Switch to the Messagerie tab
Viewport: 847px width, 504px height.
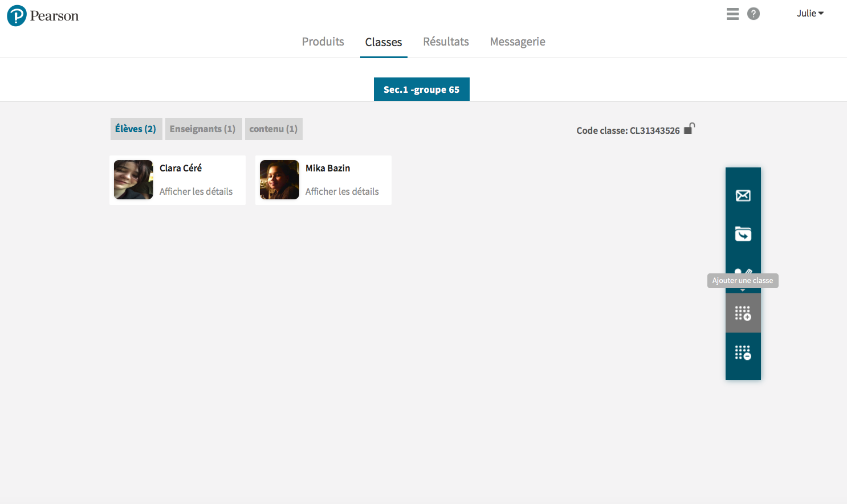pyautogui.click(x=518, y=42)
